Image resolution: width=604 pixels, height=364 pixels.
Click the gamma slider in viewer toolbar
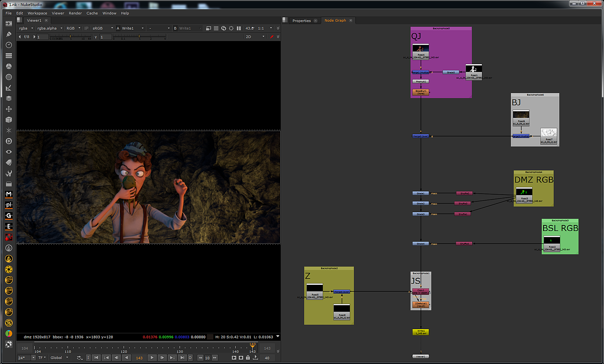point(140,37)
